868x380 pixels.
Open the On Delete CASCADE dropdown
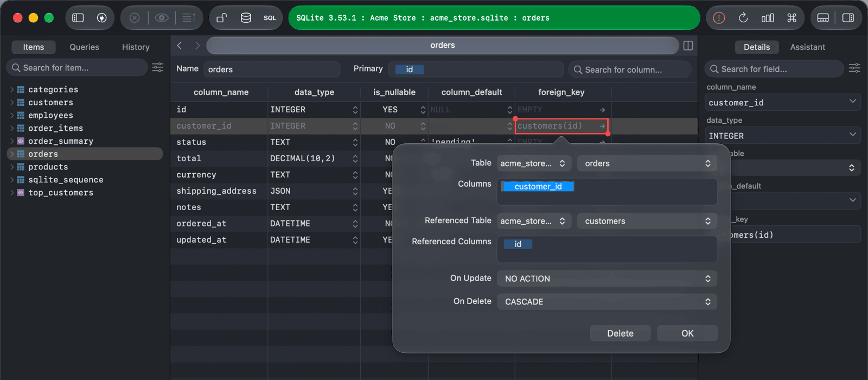[x=607, y=301]
